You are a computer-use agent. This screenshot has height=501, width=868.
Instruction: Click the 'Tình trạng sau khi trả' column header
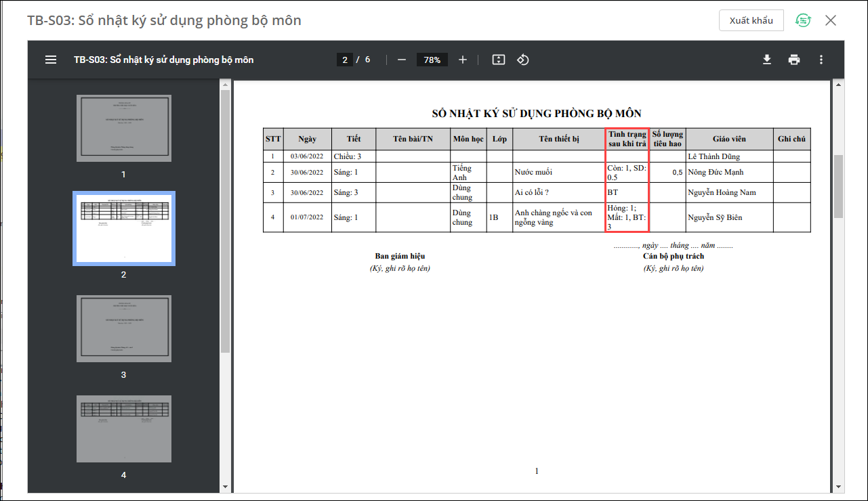point(627,139)
